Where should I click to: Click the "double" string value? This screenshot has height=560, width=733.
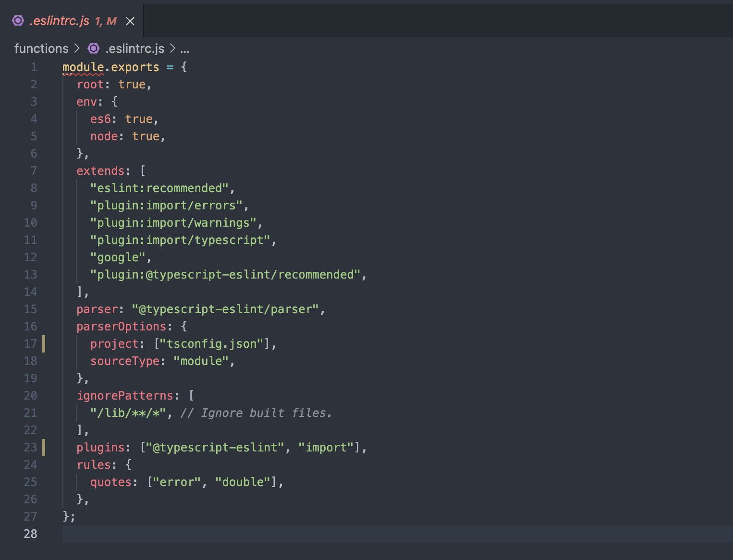[243, 482]
